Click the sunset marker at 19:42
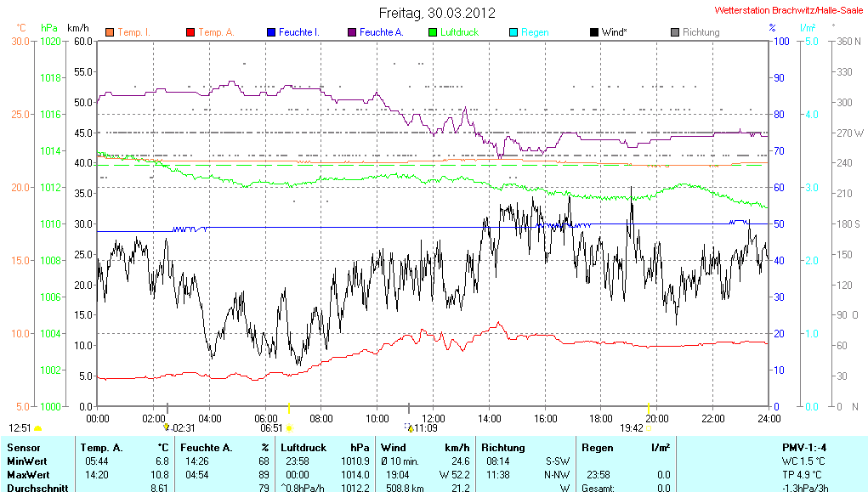This screenshot has height=492, width=868. click(648, 428)
